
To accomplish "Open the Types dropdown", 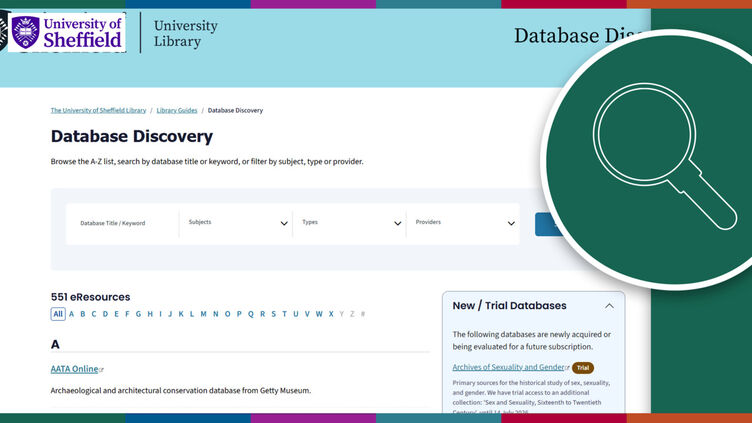I will (x=350, y=223).
